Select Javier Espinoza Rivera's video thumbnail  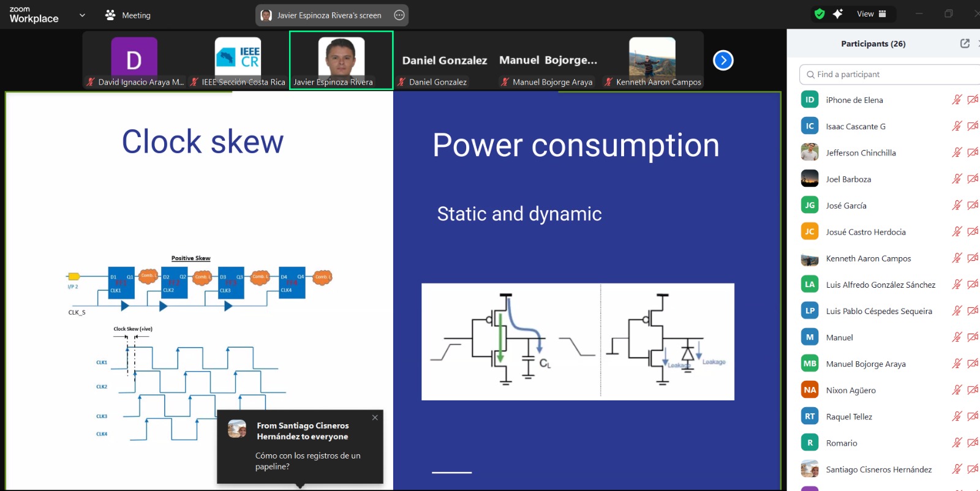341,60
